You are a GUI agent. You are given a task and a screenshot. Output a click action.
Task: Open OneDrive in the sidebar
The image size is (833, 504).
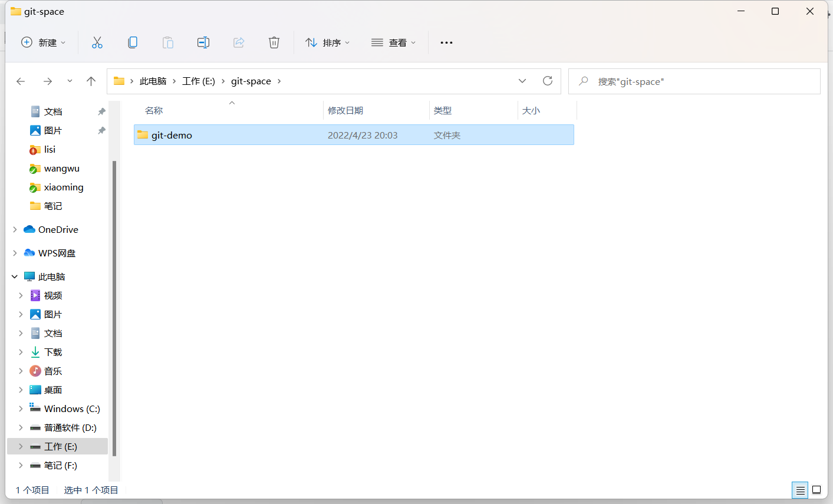pos(58,229)
